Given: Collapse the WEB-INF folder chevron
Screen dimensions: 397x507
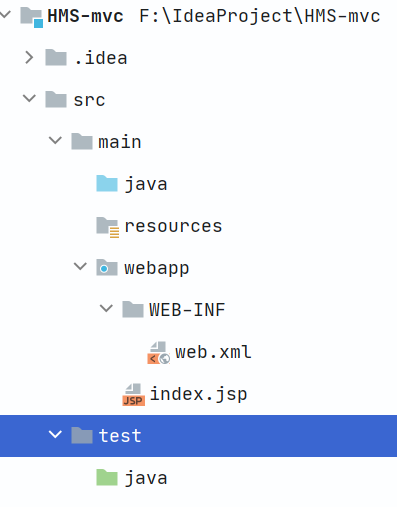Looking at the screenshot, I should [106, 308].
